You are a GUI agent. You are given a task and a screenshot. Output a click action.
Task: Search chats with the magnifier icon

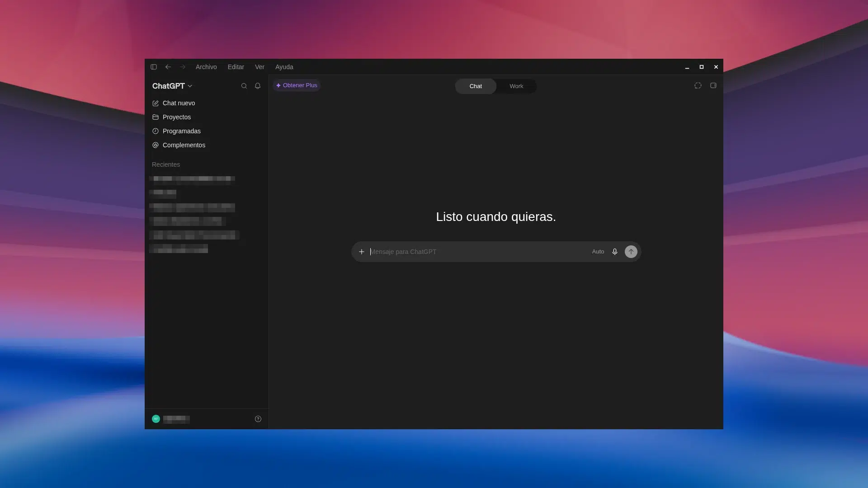pyautogui.click(x=244, y=86)
